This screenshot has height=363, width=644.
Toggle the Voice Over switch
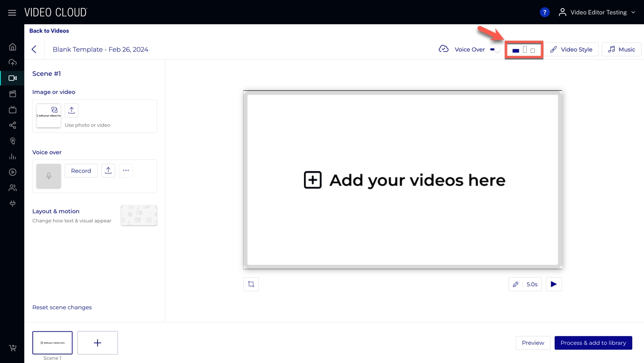click(x=495, y=50)
